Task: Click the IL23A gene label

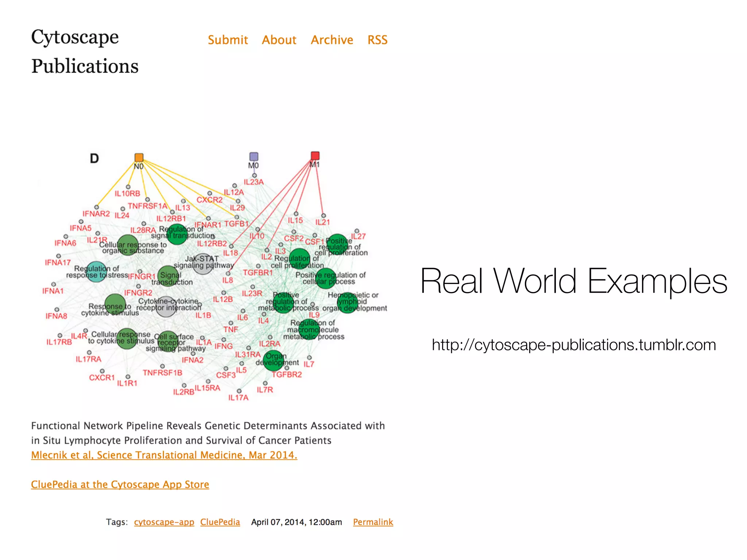Action: [253, 182]
